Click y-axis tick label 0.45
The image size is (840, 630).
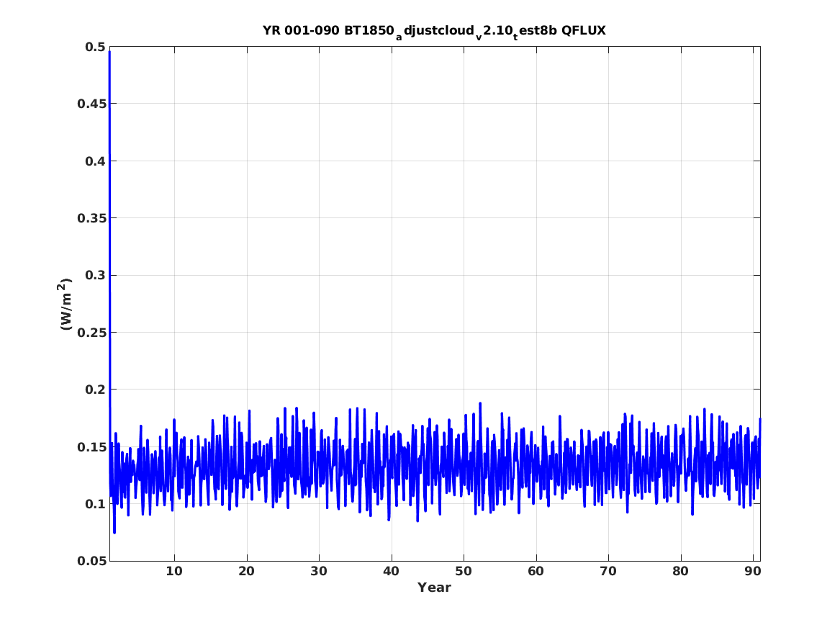[x=91, y=104]
